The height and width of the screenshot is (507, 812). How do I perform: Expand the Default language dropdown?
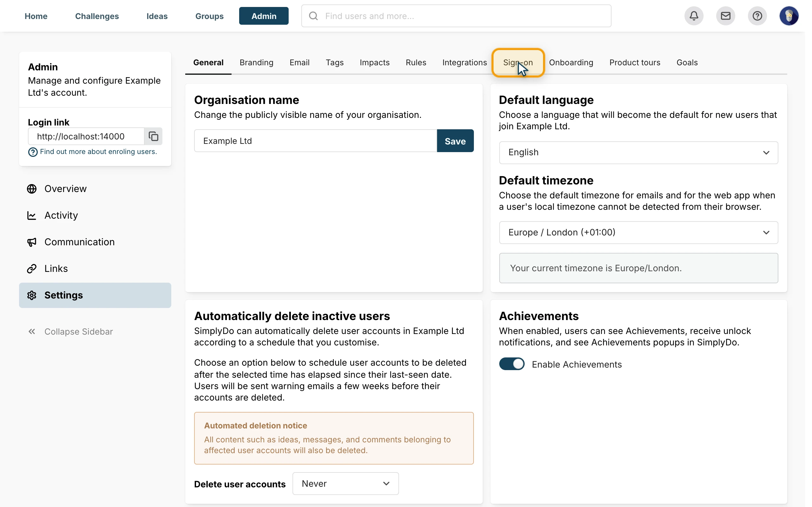638,152
